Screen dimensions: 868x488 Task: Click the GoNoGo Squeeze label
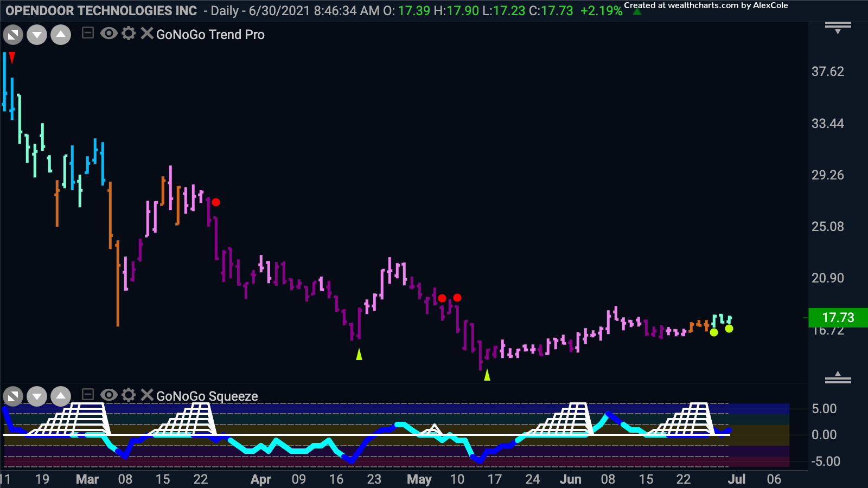[207, 396]
